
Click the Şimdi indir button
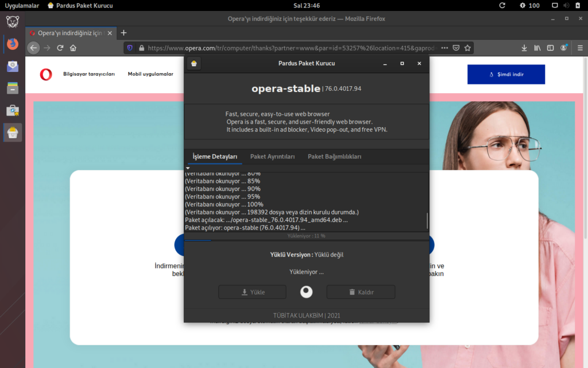(506, 74)
